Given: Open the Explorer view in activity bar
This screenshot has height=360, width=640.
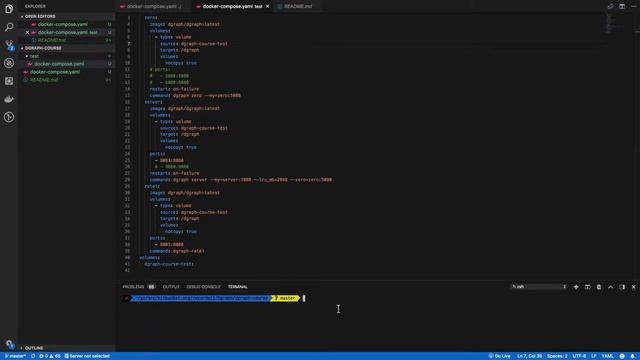Looking at the screenshot, I should pyautogui.click(x=9, y=9).
